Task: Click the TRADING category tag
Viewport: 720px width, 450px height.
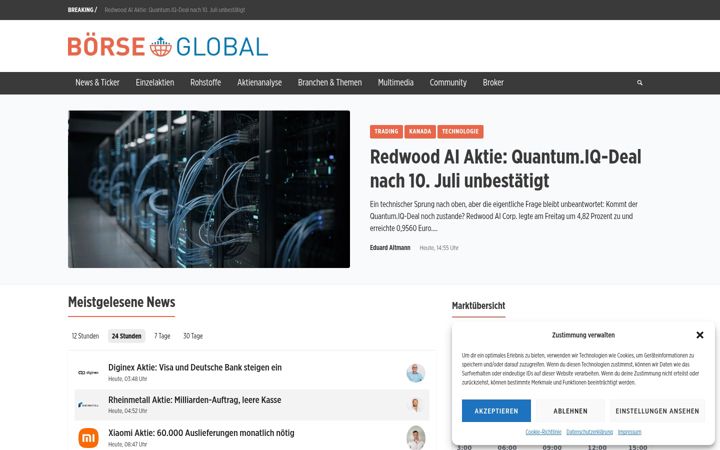Action: tap(386, 132)
